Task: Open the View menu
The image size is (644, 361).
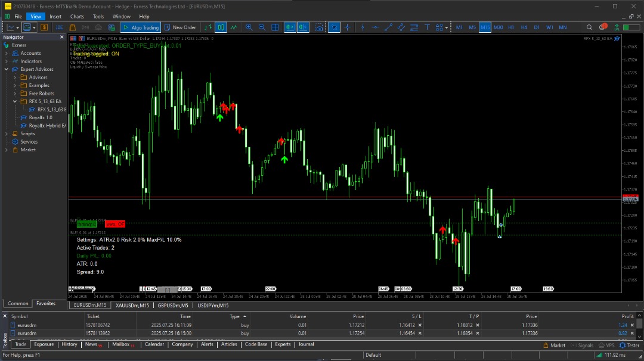Action: (36, 17)
